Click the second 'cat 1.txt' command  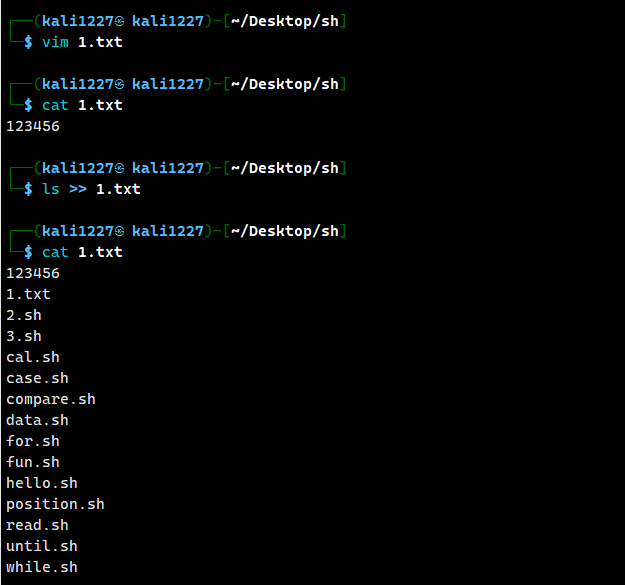(x=82, y=252)
